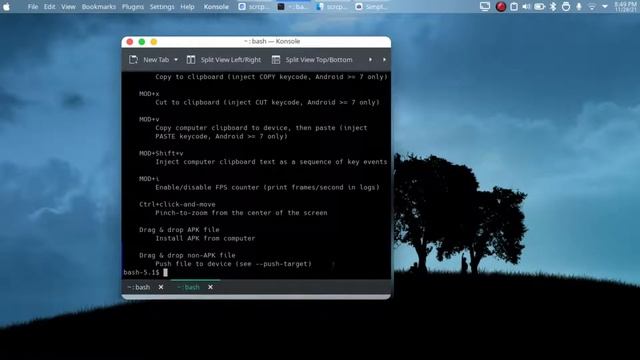Open the File menu
640x360 pixels.
(x=33, y=7)
